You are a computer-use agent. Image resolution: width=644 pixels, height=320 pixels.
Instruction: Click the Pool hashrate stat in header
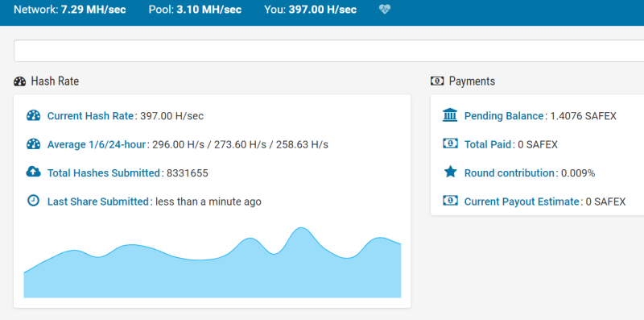coord(195,10)
